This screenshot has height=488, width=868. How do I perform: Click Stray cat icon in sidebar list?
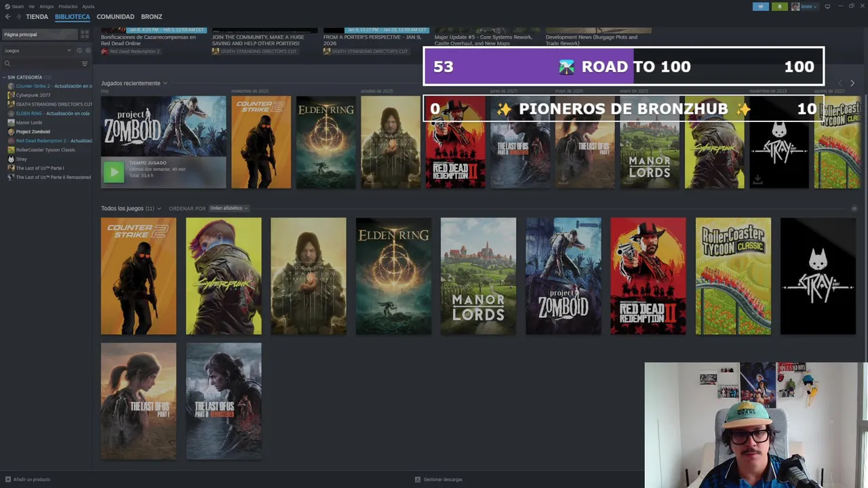click(x=11, y=159)
